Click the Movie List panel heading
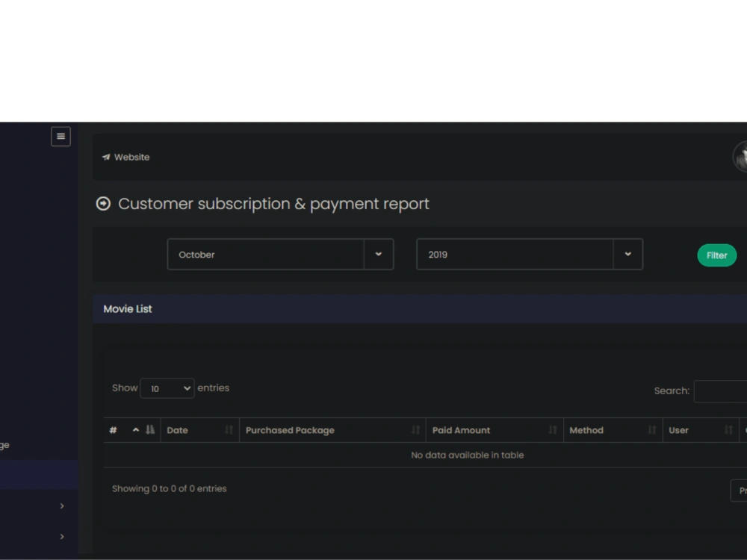 [128, 309]
